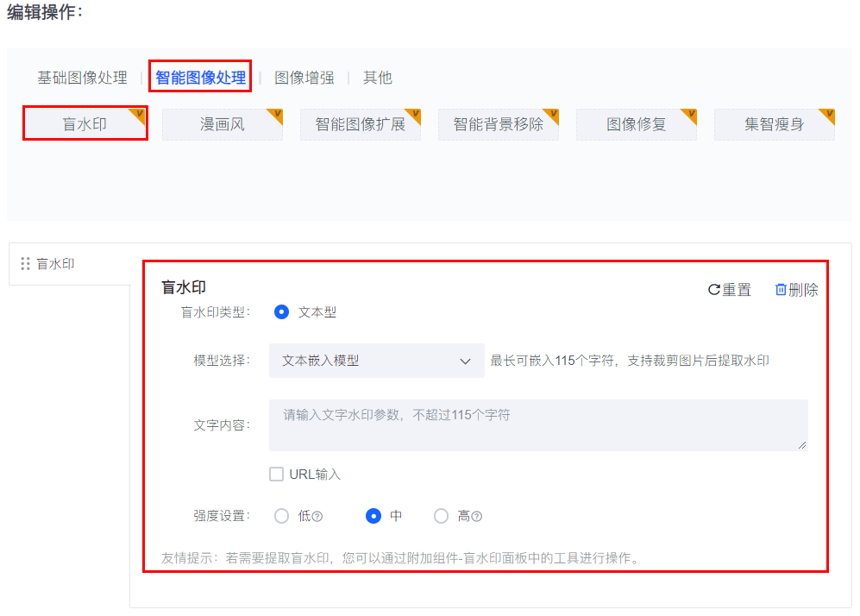Grab the drag handle beside 盲水印 item

pos(25,264)
